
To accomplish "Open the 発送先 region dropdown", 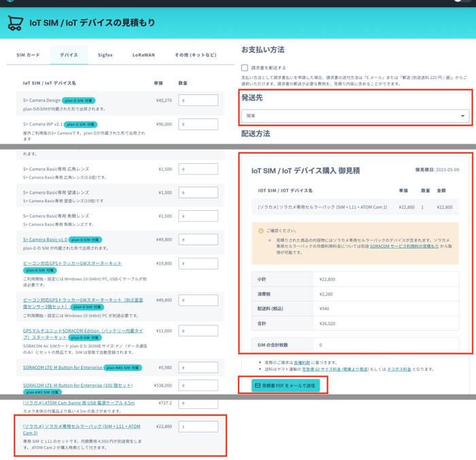I will 355,116.
